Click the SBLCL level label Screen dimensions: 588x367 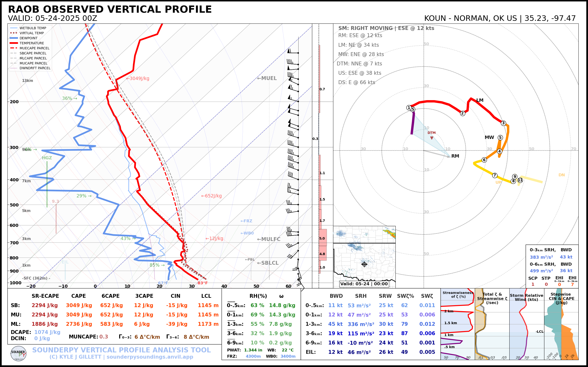(268, 263)
